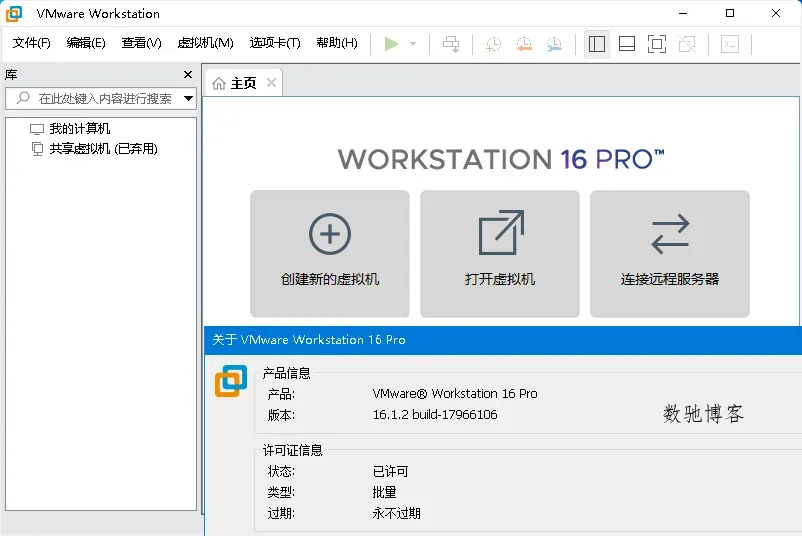Open the 编辑(E) menu
The width and height of the screenshot is (802, 536).
coord(86,43)
